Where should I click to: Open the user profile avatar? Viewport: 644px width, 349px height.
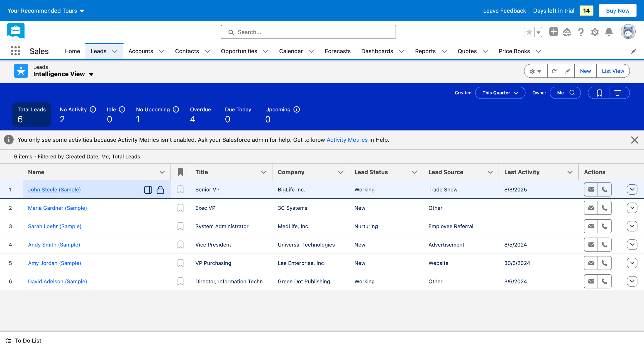coord(628,32)
